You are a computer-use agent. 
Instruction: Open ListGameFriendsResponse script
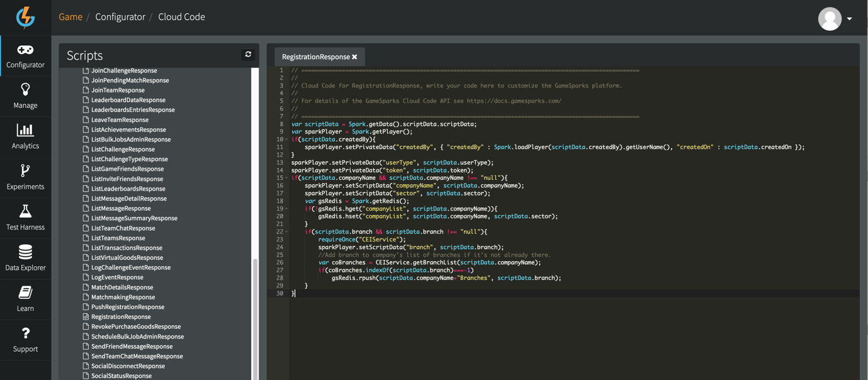tap(127, 169)
